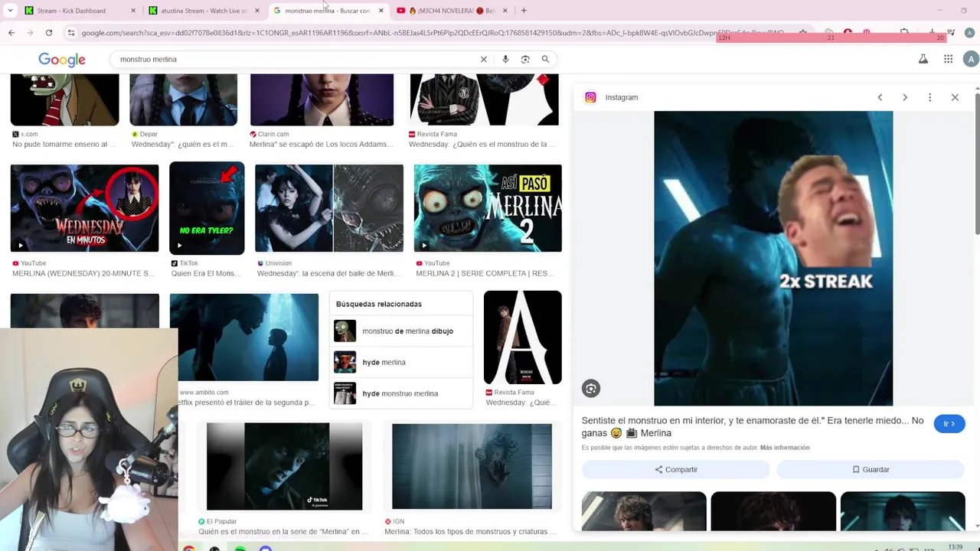Open the 2x STREAK preview image
Screen dimensions: 980x551
click(773, 259)
